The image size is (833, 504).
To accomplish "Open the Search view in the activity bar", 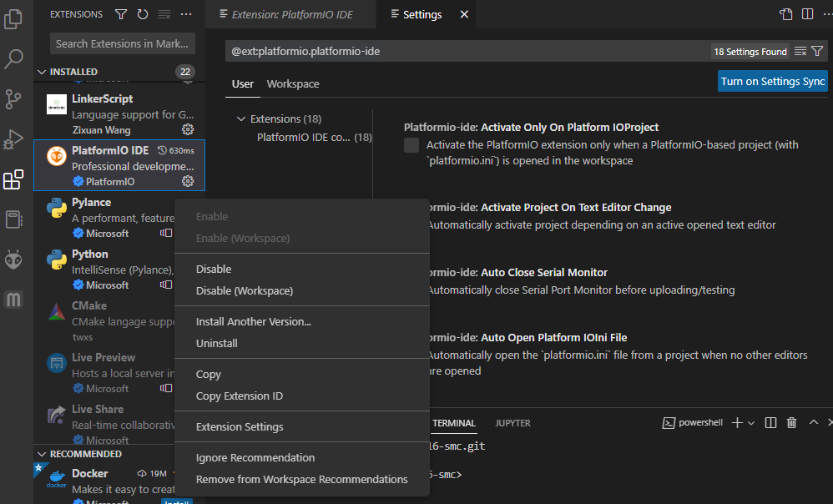I will click(x=13, y=58).
